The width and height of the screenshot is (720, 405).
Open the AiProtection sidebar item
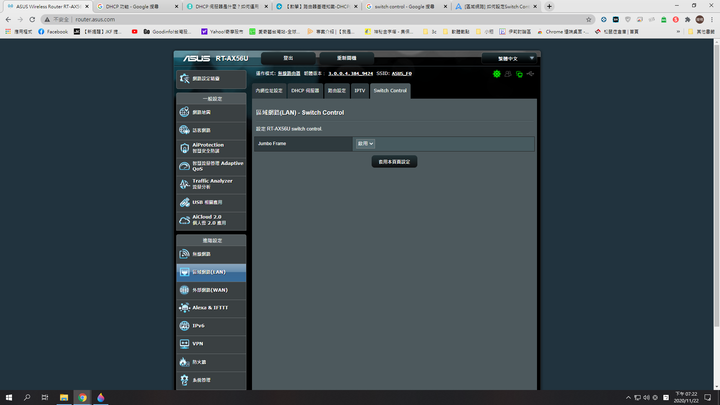211,148
